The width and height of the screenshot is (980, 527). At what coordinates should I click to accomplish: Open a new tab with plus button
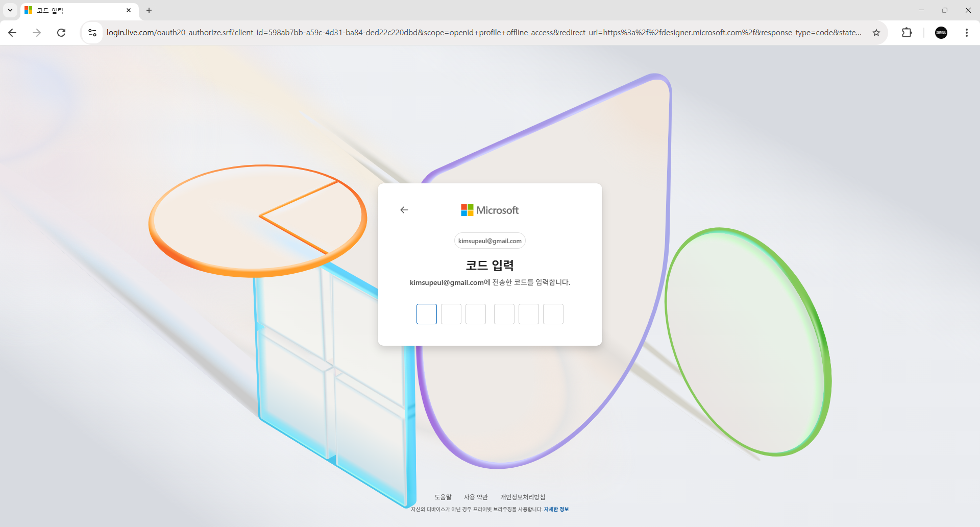click(149, 10)
